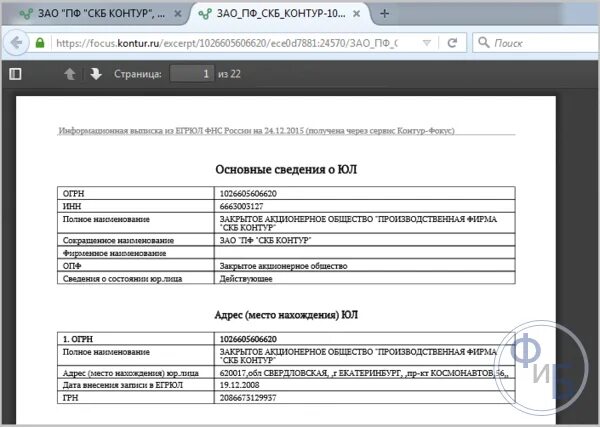Switch to the ЗАО "ПФ "СКБ КОНТУР" tab

[x=98, y=14]
